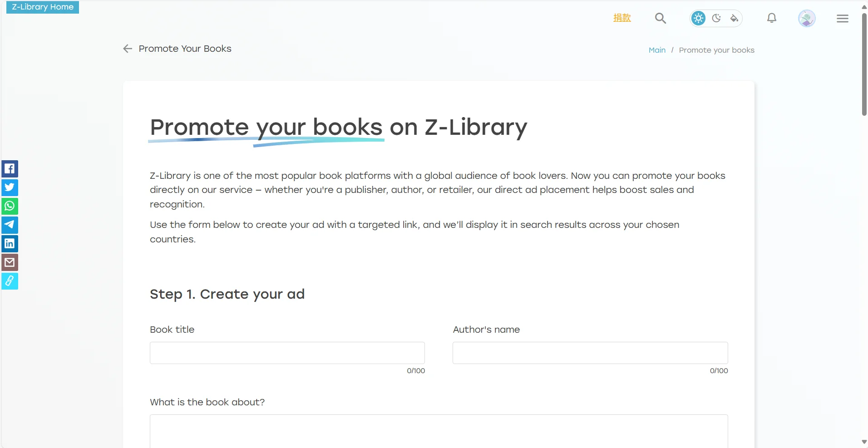Share page via Telegram
Viewport: 868px width, 448px height.
tap(10, 225)
